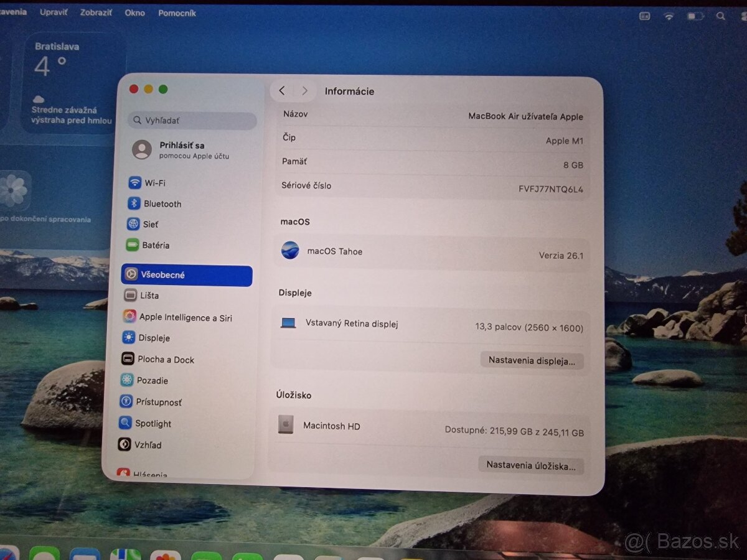Click the Nastavenia displeja button
The width and height of the screenshot is (747, 560).
coord(532,360)
